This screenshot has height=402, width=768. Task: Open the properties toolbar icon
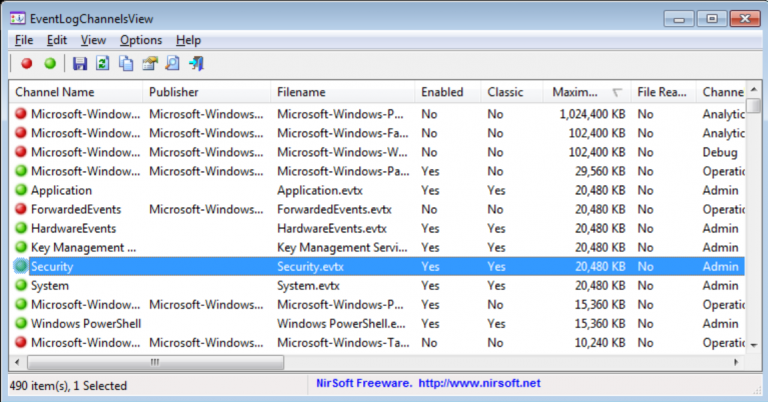[150, 64]
